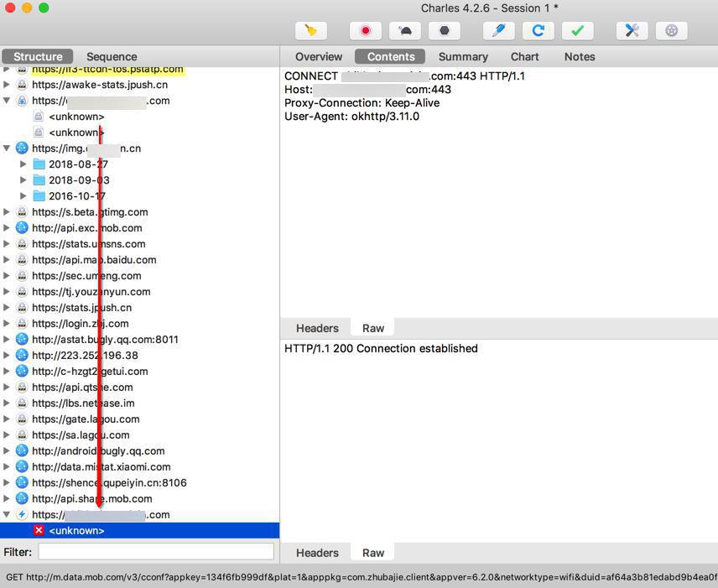Open the Contents tab
This screenshot has height=588, width=718.
(391, 56)
